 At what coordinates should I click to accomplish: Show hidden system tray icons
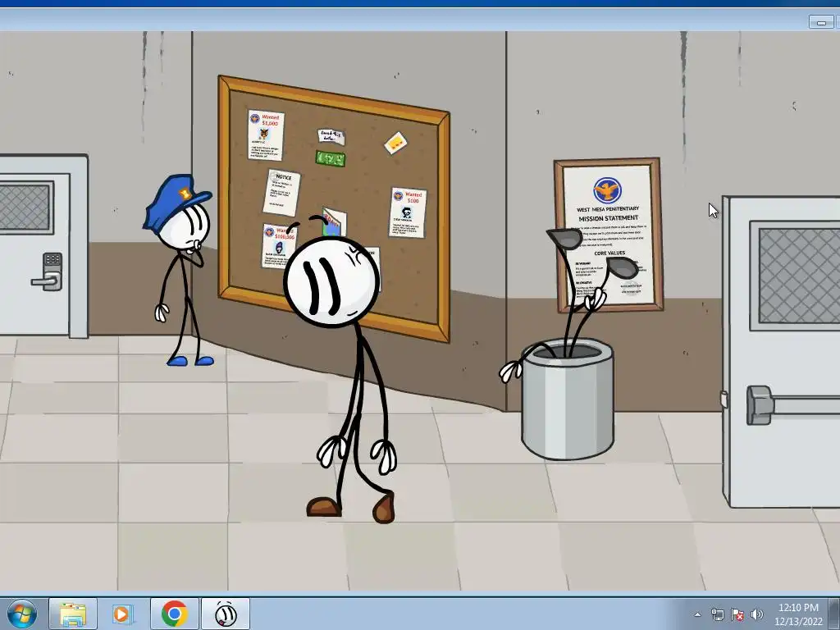[697, 614]
